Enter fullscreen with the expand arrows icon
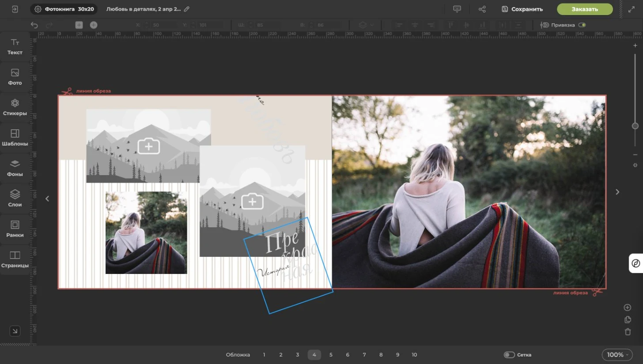The width and height of the screenshot is (643, 364). (632, 9)
